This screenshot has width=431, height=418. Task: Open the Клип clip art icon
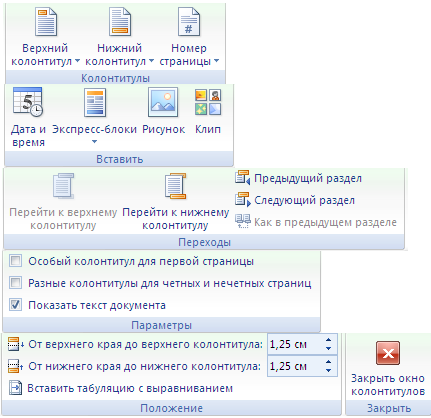click(208, 102)
